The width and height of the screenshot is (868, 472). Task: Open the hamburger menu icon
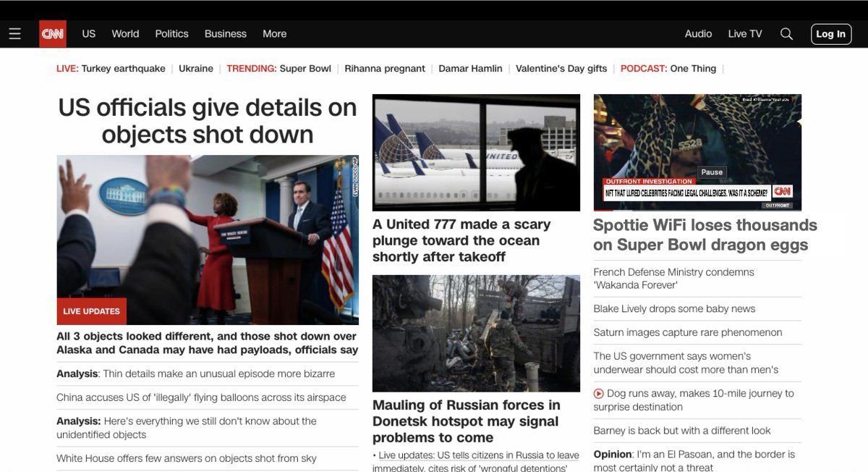(x=14, y=34)
